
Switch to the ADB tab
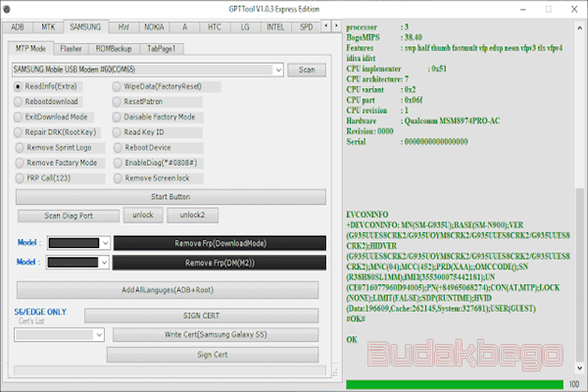click(x=18, y=27)
